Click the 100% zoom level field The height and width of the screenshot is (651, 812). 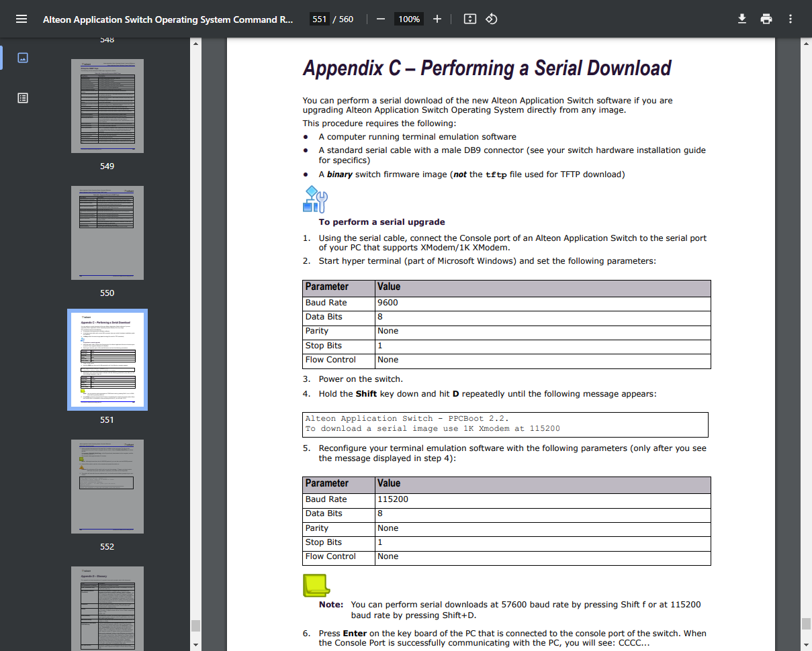click(x=409, y=19)
